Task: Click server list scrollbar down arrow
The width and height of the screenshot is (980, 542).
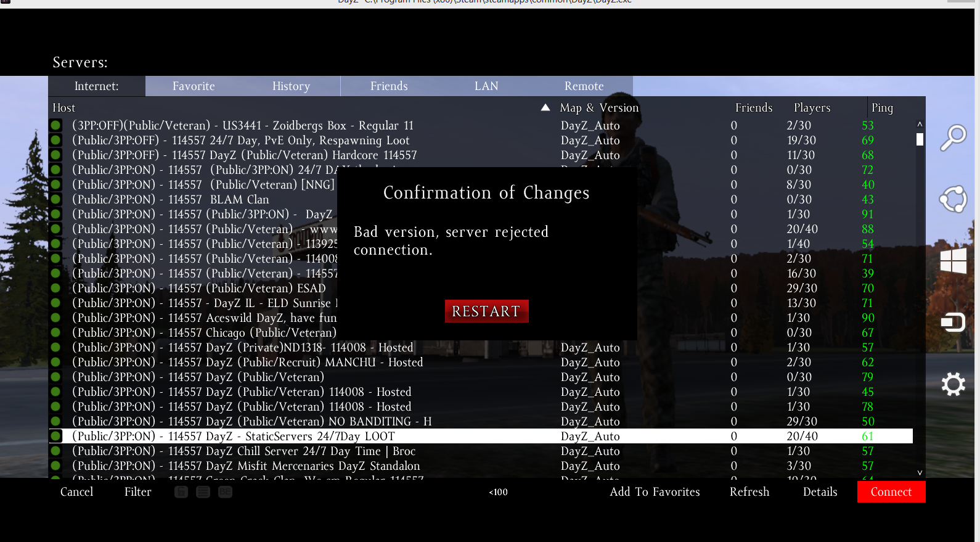Action: point(920,473)
